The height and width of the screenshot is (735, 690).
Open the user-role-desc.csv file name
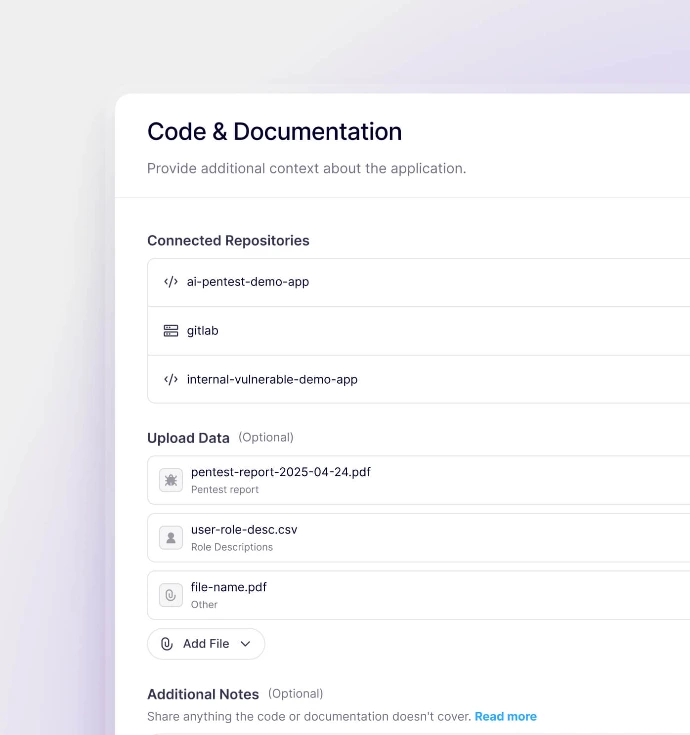pyautogui.click(x=244, y=530)
